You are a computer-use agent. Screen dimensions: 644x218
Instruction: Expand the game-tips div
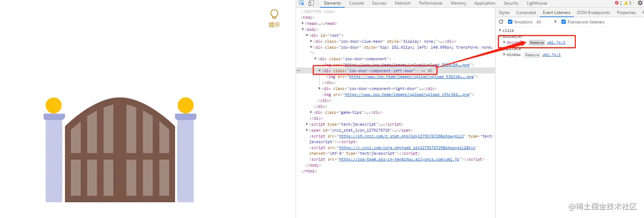(311, 113)
